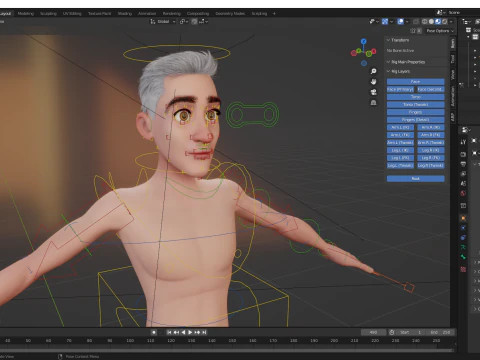The image size is (480, 360).
Task: Switch perspective/orthographic view with the grid icon
Action: tap(374, 103)
